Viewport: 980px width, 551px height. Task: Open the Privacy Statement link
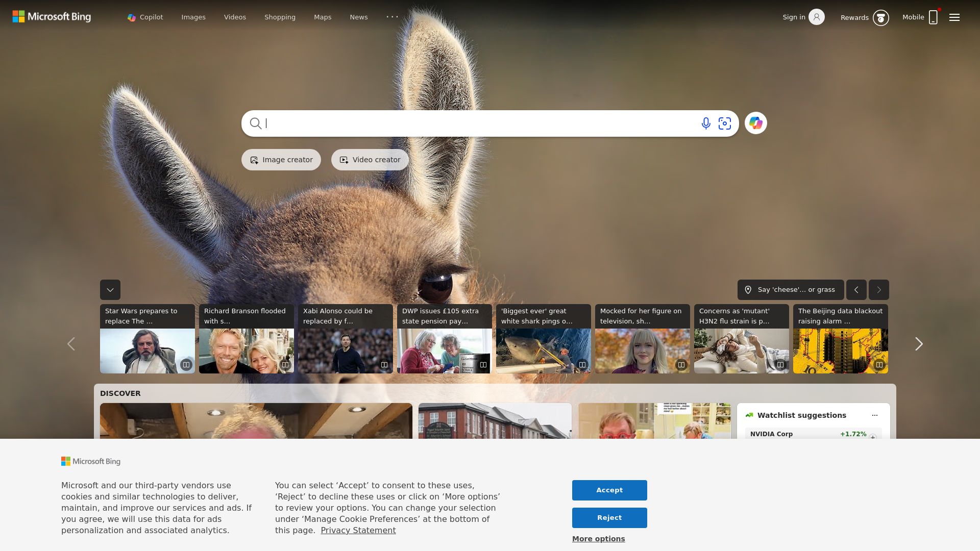click(x=358, y=530)
